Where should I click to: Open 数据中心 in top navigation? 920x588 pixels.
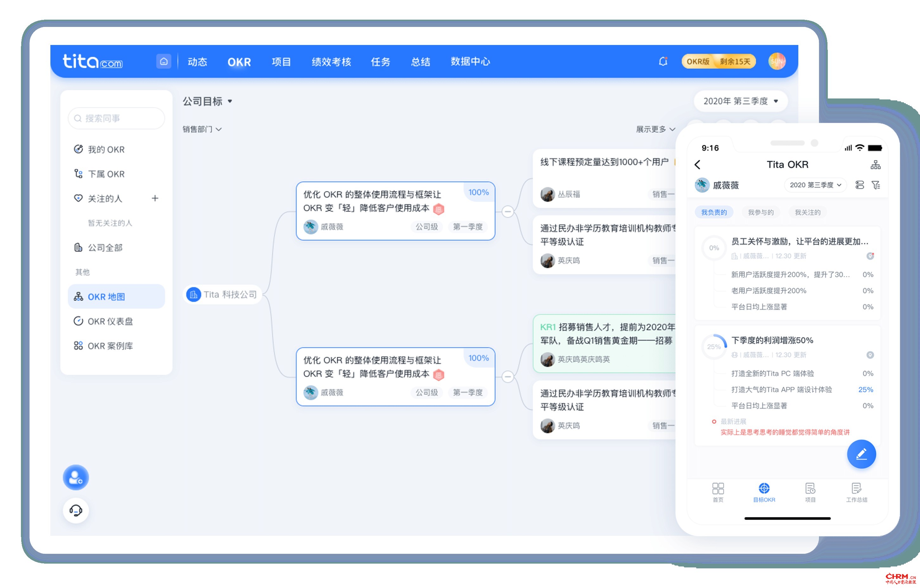click(470, 62)
